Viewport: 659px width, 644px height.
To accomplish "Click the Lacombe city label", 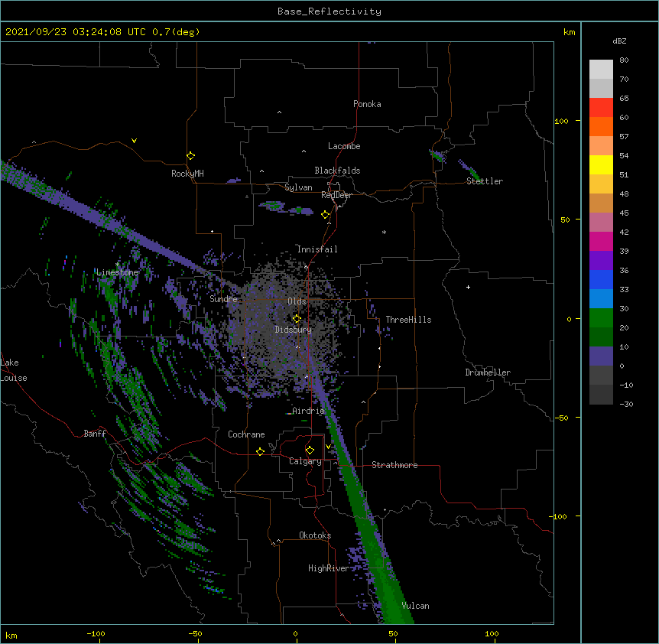I will pyautogui.click(x=344, y=146).
